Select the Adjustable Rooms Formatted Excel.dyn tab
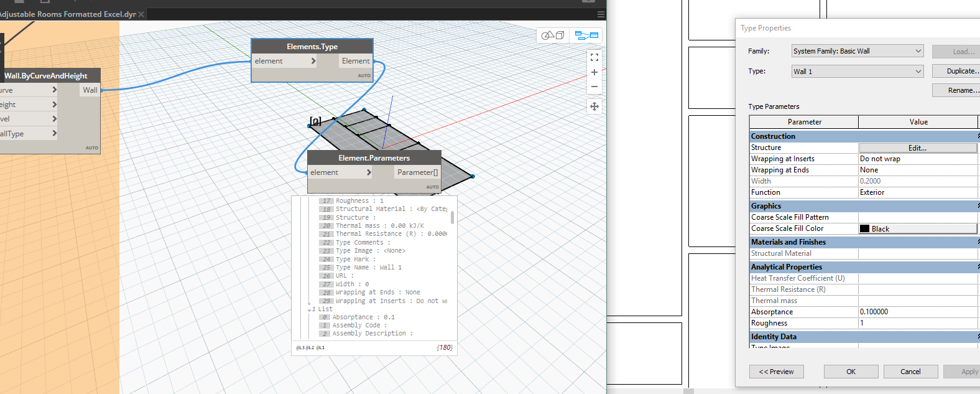980x394 pixels. (68, 14)
